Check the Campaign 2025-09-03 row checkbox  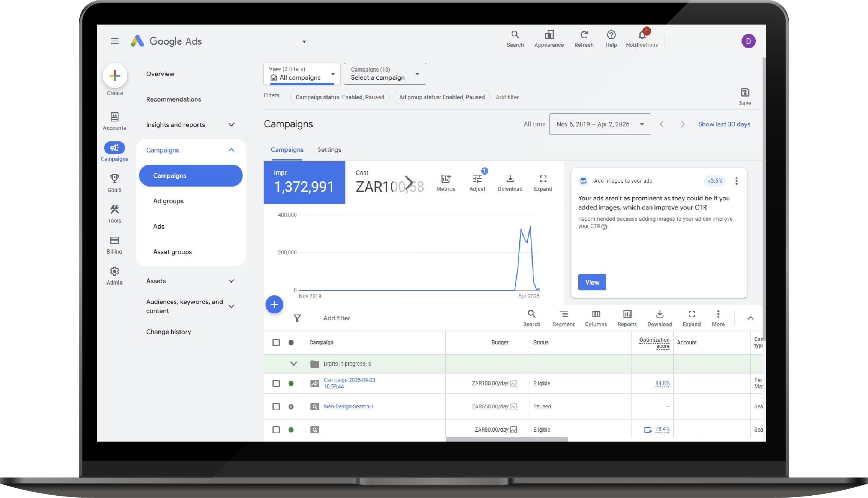tap(276, 383)
